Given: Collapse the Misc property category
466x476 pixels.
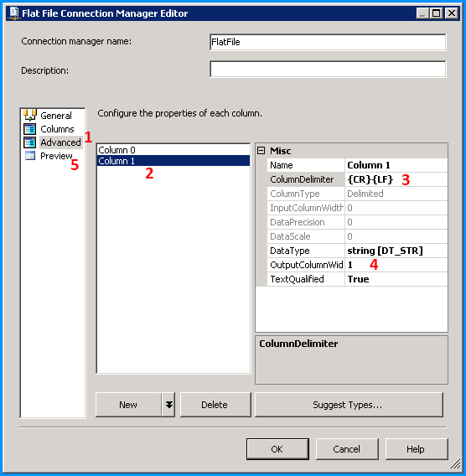Looking at the screenshot, I should click(x=261, y=151).
